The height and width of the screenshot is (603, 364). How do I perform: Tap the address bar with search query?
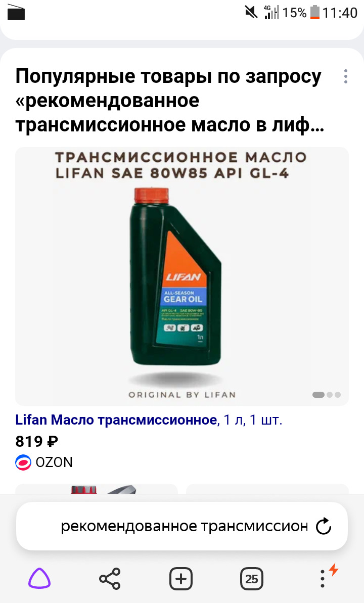[182, 526]
